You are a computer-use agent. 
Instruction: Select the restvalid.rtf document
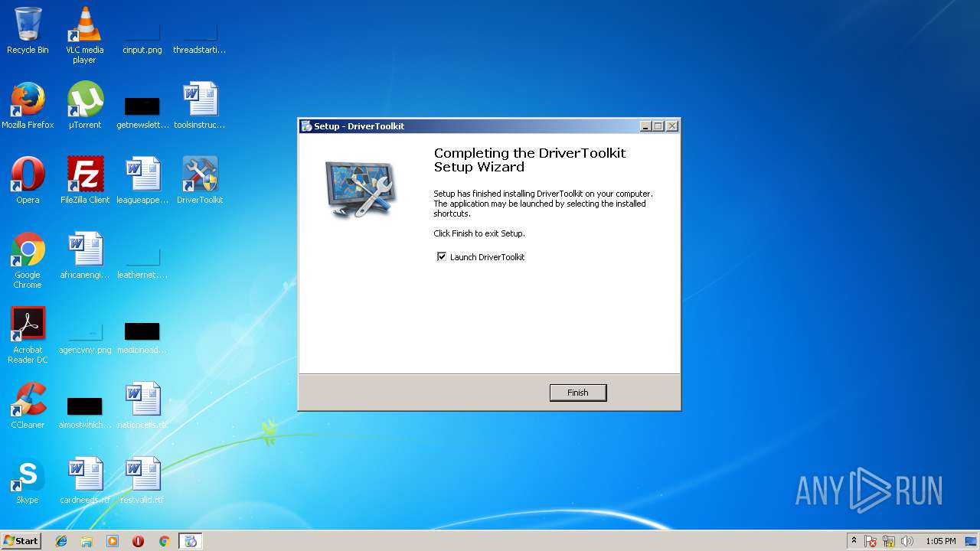(x=142, y=481)
